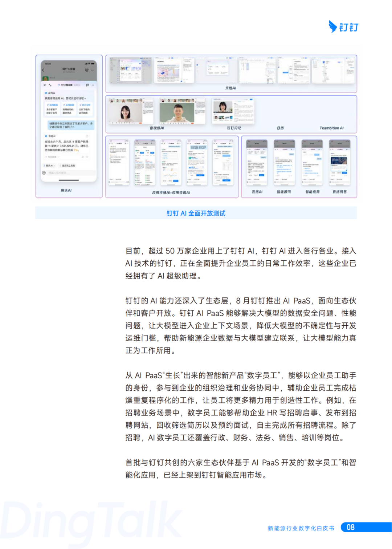The height and width of the screenshot is (549, 392).
Task: Tap the thumbs-up icon under the 合同AI answer
Action: (x=83, y=157)
